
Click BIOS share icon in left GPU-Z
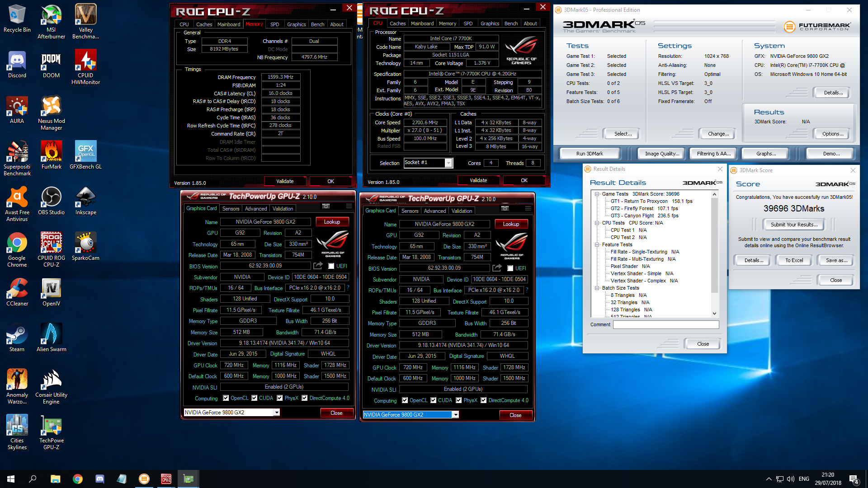tap(318, 266)
